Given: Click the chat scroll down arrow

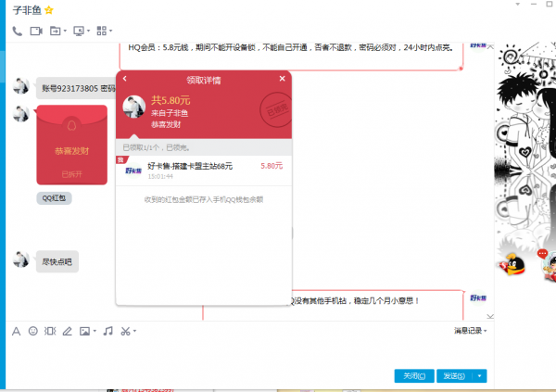Looking at the screenshot, I should [490, 316].
